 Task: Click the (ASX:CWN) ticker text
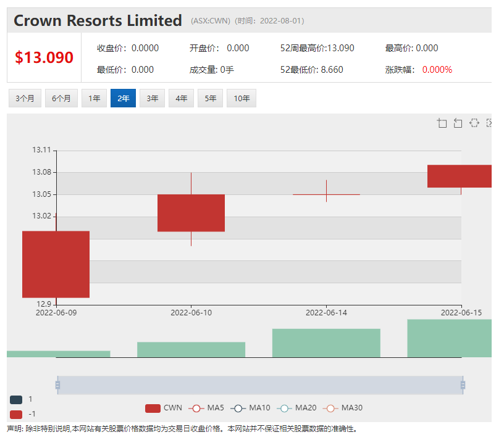pyautogui.click(x=211, y=21)
